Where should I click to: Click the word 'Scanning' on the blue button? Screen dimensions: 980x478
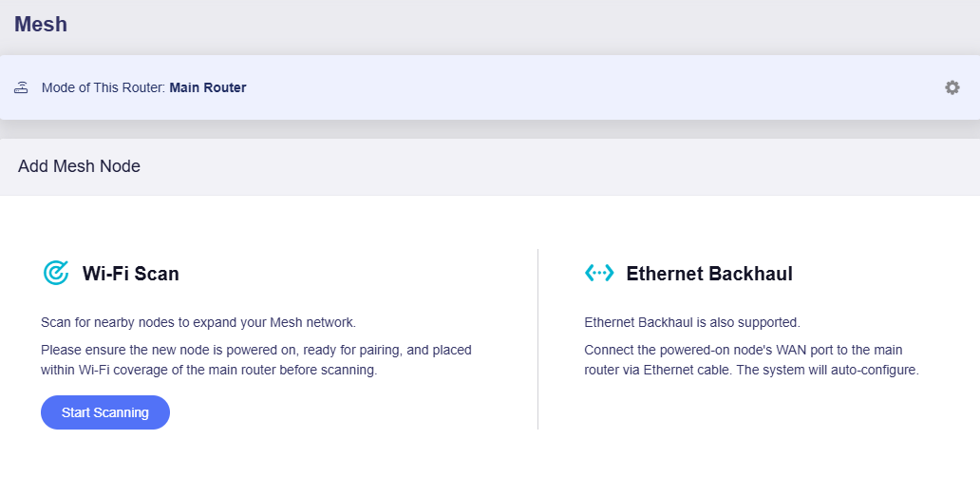pos(121,413)
